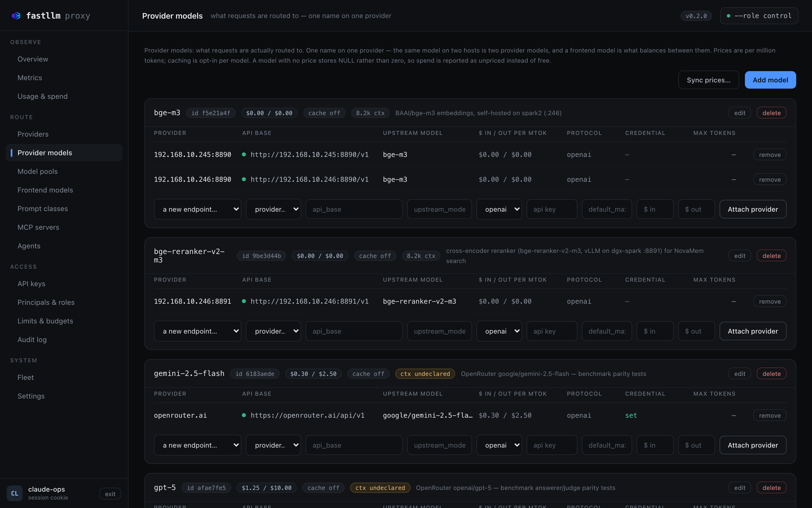Click the --role control status badge

(x=759, y=16)
